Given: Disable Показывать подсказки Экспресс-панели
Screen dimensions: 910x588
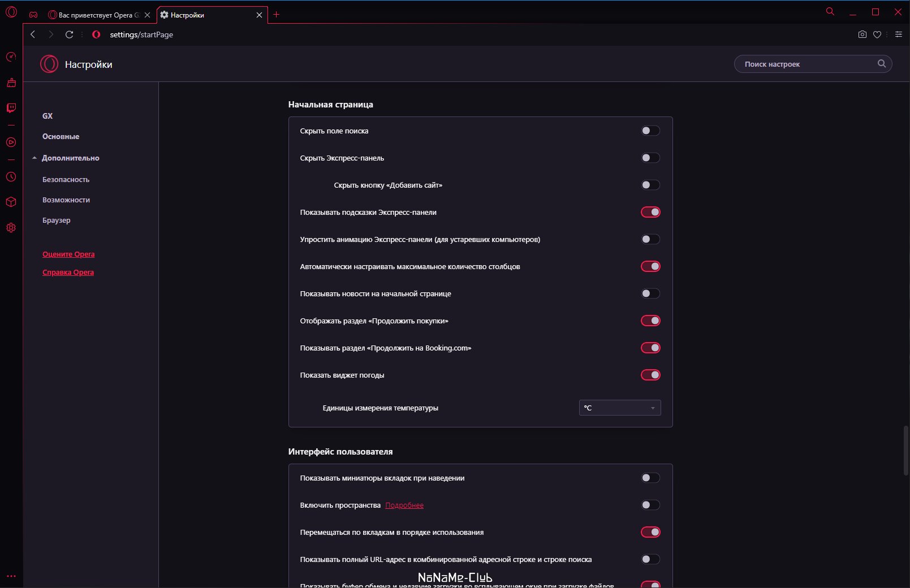Looking at the screenshot, I should point(650,212).
